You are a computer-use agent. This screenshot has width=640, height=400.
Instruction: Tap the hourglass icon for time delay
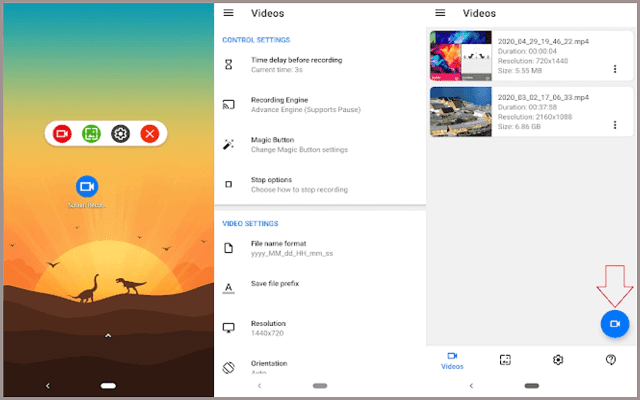(229, 64)
